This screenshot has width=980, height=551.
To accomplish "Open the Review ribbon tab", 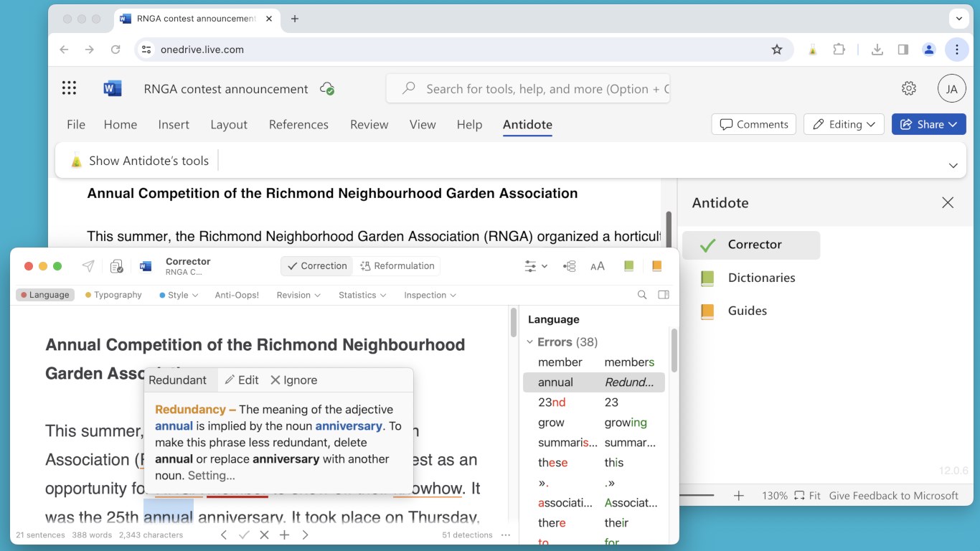I will (x=369, y=124).
